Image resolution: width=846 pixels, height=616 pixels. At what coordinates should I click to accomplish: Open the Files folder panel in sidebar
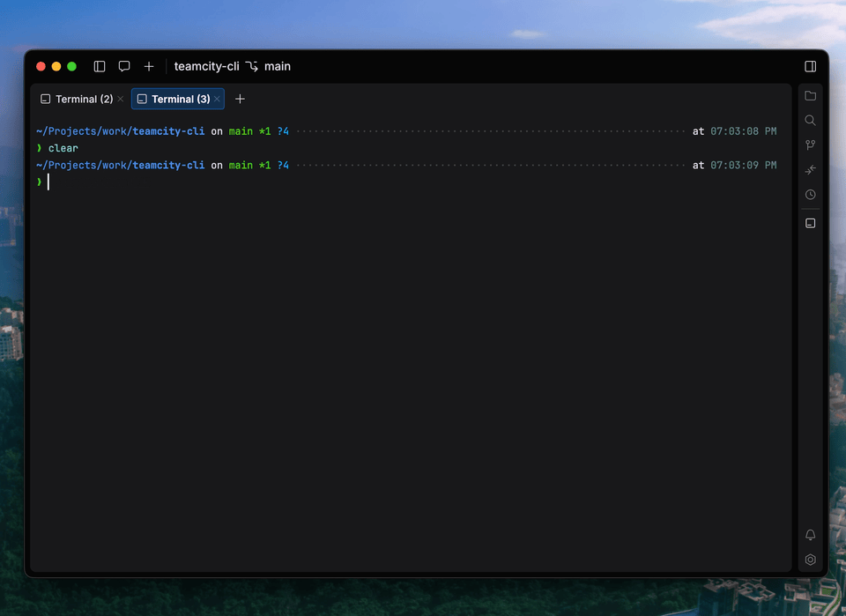810,95
